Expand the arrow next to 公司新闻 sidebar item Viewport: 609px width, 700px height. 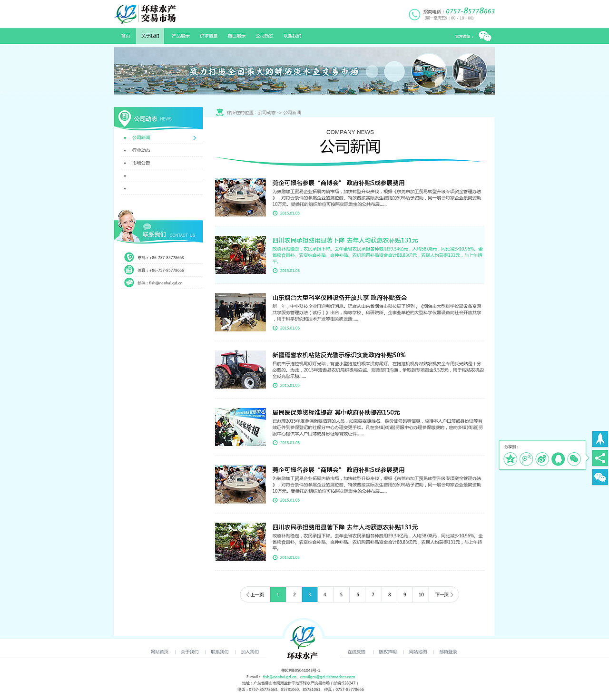(195, 138)
